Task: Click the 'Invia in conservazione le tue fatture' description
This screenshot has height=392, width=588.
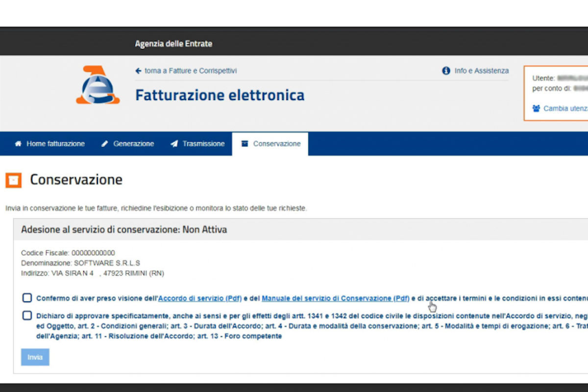Action: (x=156, y=208)
